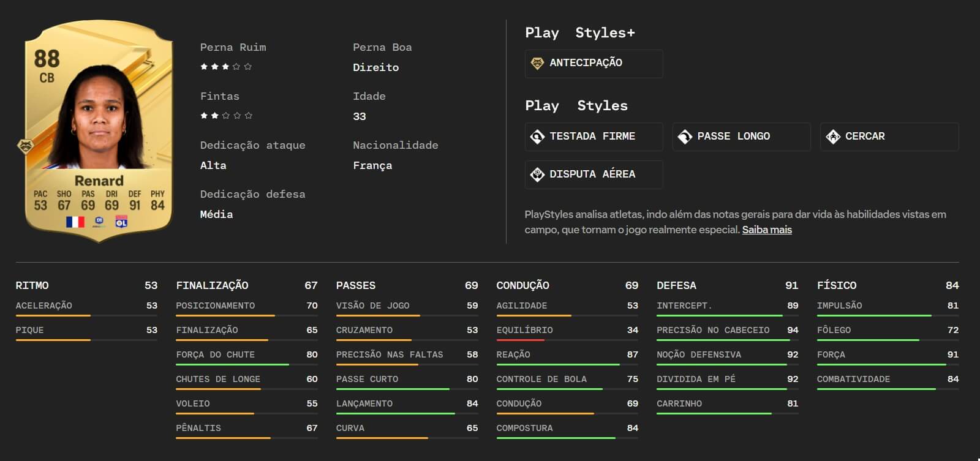Click the France flag on the card
980x461 pixels.
click(75, 222)
